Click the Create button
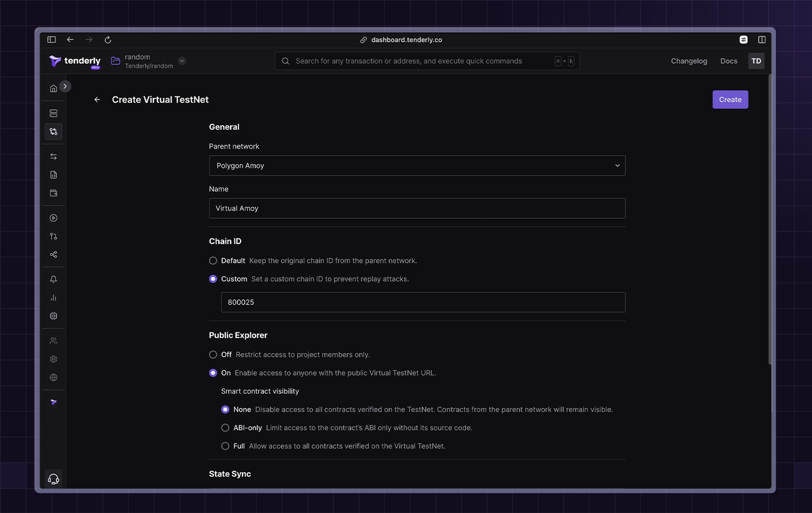This screenshot has height=513, width=812. pyautogui.click(x=730, y=99)
